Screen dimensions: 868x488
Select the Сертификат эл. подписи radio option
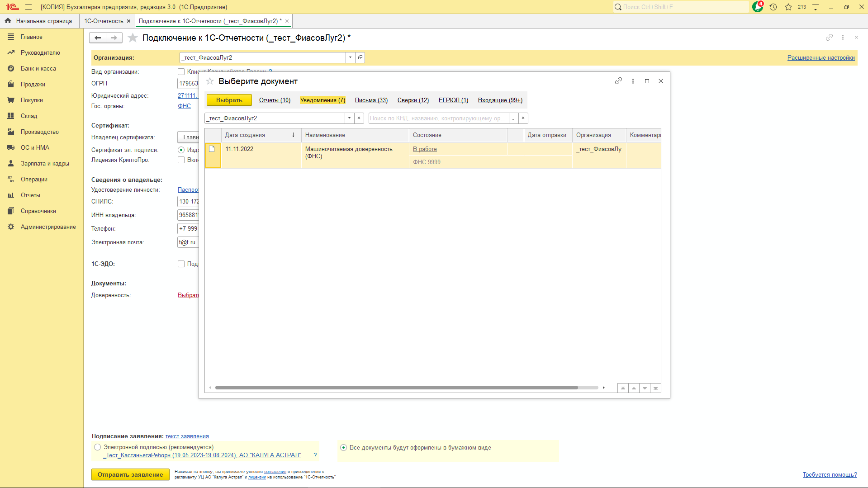click(181, 150)
